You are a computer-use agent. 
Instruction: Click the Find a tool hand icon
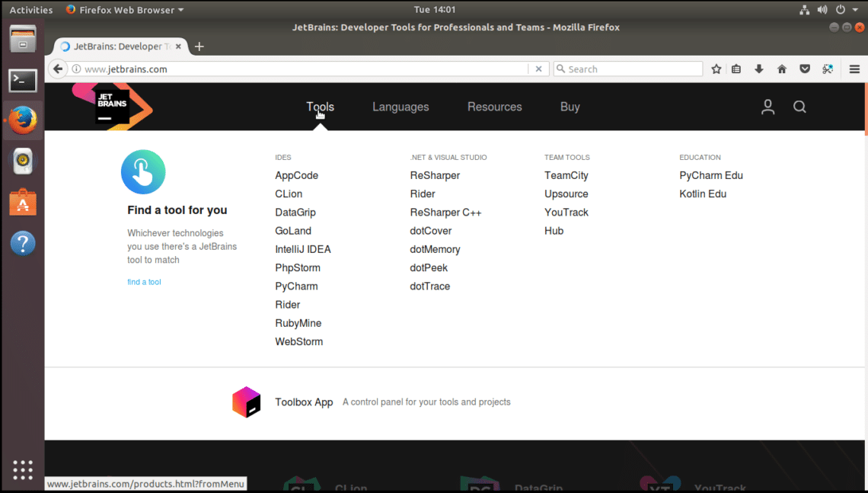coord(143,171)
